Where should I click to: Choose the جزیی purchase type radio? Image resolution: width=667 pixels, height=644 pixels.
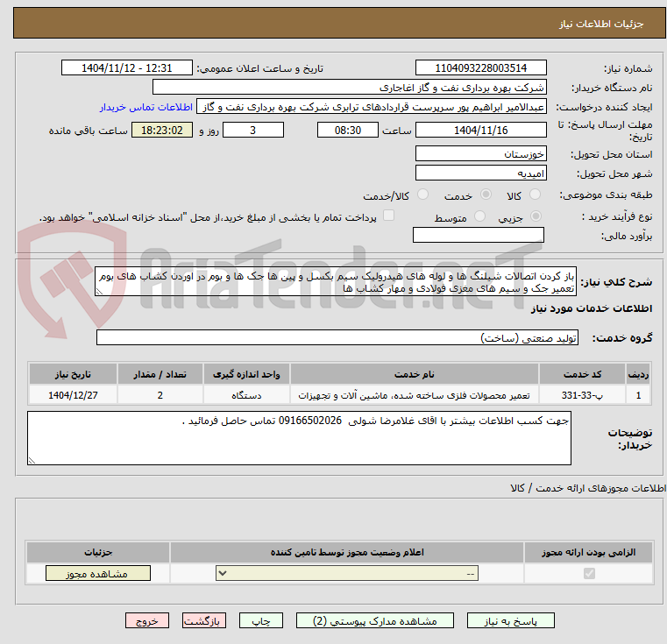pyautogui.click(x=536, y=216)
